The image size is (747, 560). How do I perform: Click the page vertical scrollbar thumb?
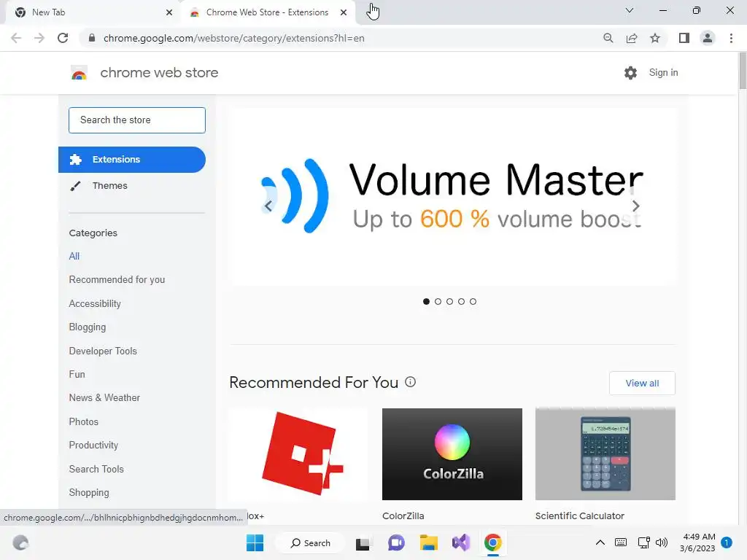(743, 71)
